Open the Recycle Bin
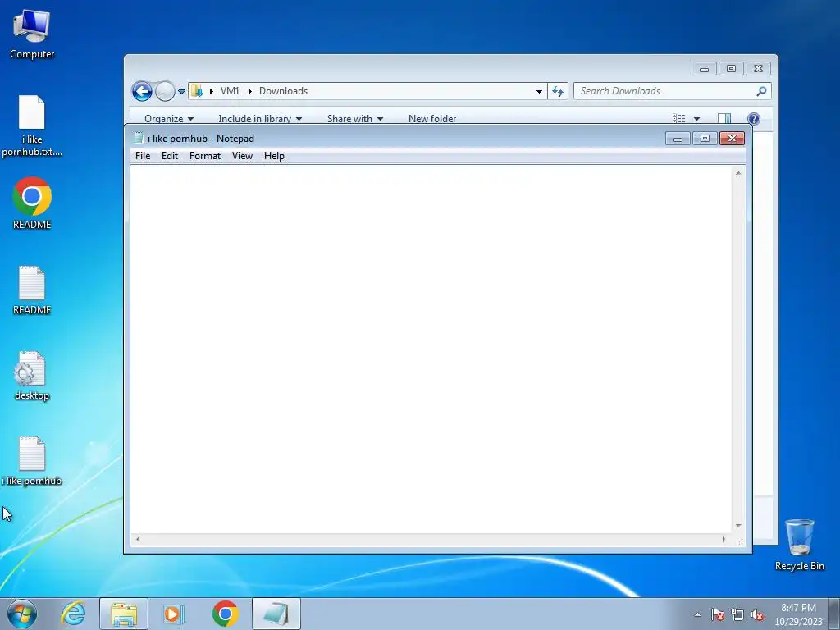The image size is (840, 630). [799, 545]
